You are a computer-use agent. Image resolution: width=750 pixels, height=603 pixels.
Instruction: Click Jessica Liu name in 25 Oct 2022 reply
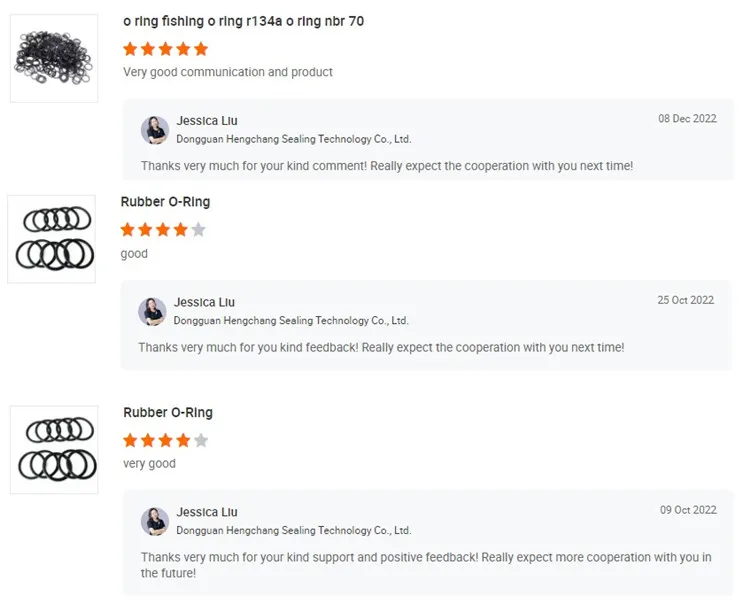(x=204, y=302)
